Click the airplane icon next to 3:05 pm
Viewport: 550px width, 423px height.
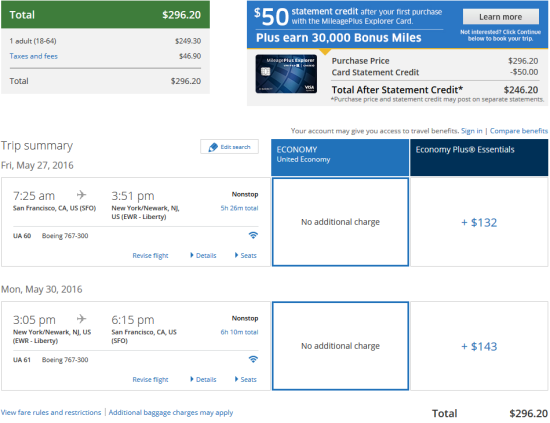pyautogui.click(x=81, y=318)
